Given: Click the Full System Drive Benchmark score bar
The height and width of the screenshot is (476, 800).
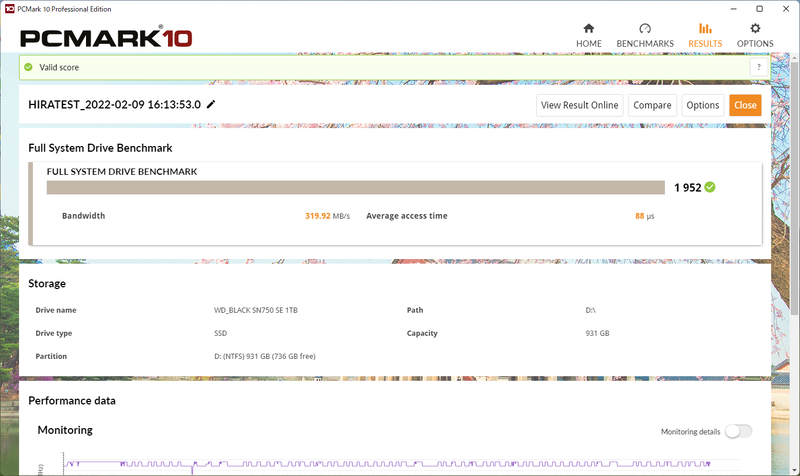Looking at the screenshot, I should pyautogui.click(x=356, y=187).
